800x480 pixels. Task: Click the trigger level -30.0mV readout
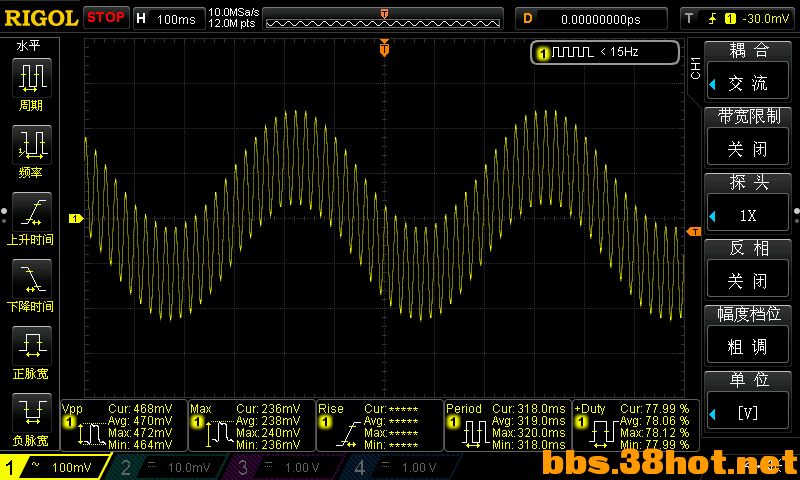(765, 19)
